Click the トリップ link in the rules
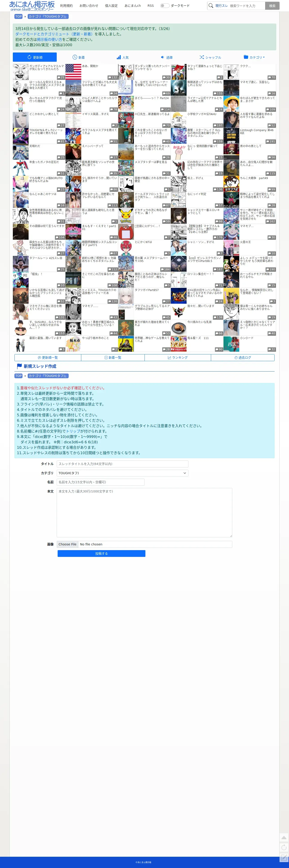The image size is (289, 868). pyautogui.click(x=73, y=431)
